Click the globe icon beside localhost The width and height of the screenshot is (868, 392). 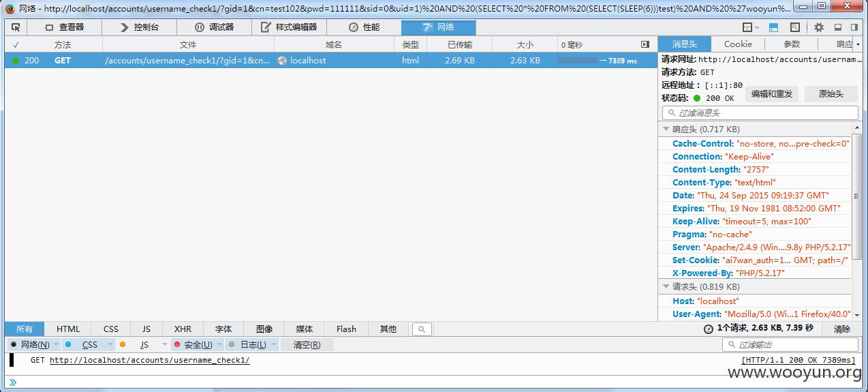tap(282, 60)
